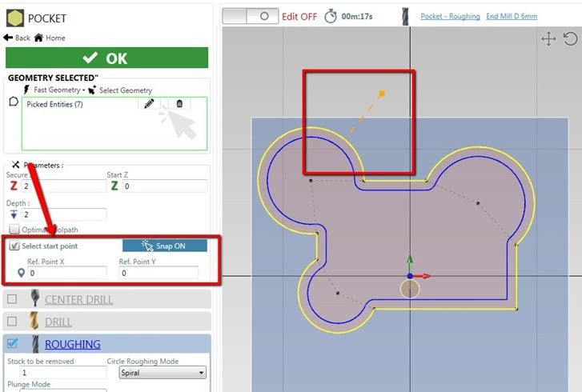The width and height of the screenshot is (582, 392).
Task: Enable the Center Drill operation checkbox
Action: (x=12, y=299)
